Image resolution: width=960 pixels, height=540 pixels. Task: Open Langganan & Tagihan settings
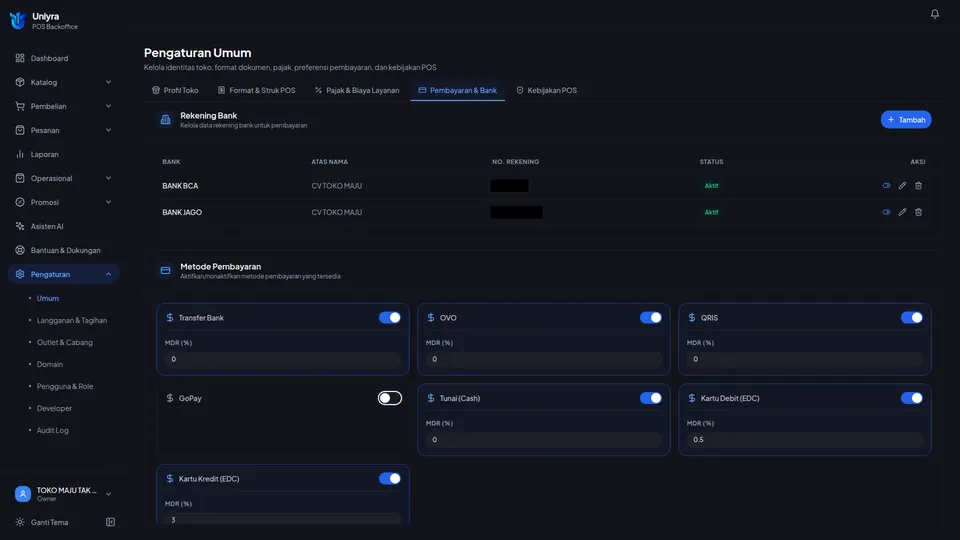tap(72, 320)
